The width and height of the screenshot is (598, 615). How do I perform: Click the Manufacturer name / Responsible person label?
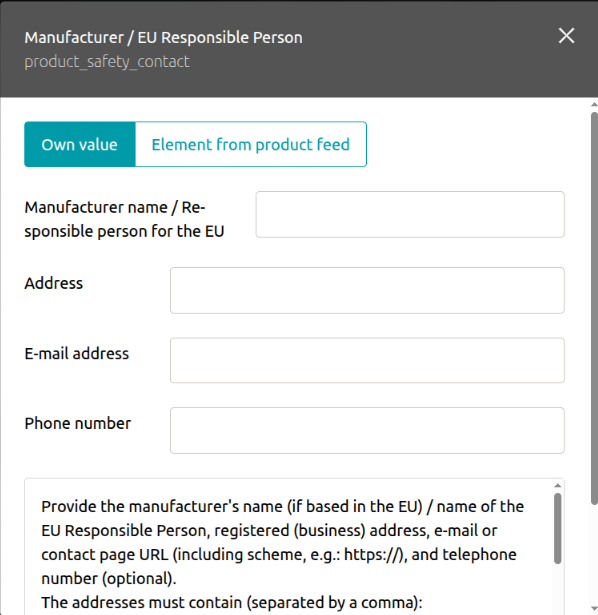click(x=124, y=219)
